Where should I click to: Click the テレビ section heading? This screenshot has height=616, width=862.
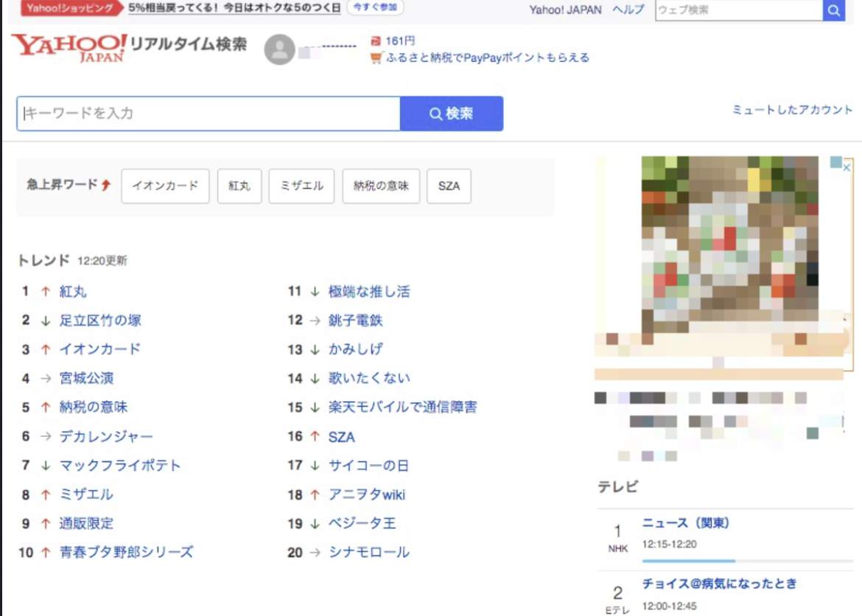coord(618,487)
